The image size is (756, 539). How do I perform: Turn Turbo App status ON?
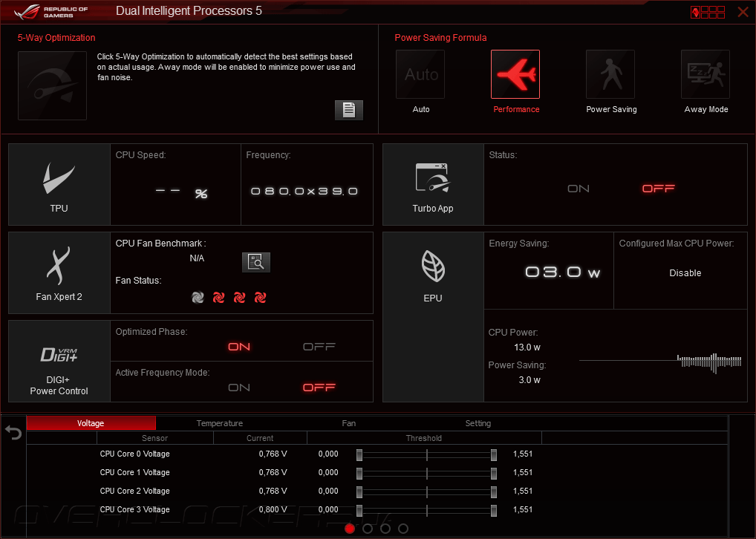click(x=578, y=189)
